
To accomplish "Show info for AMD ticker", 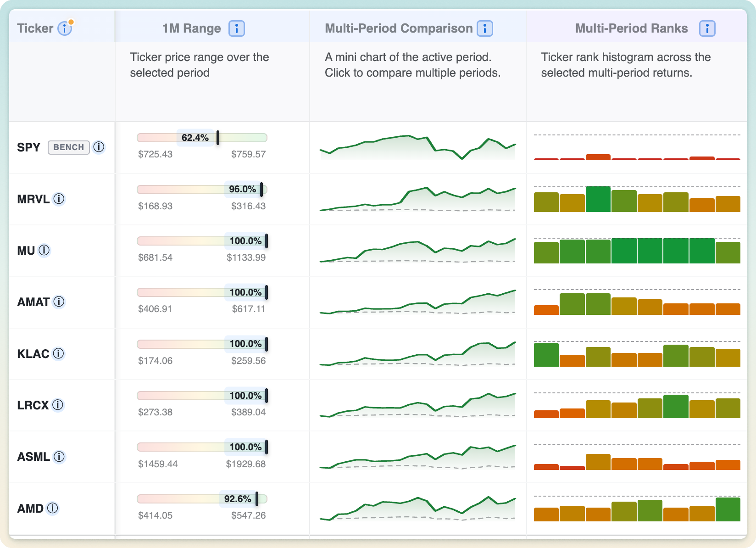I will pos(53,509).
